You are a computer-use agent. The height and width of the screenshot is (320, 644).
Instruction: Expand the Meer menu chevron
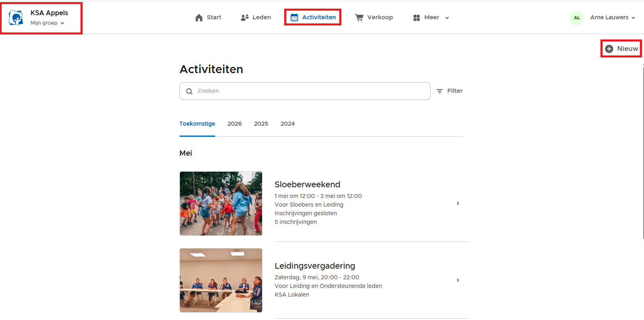(x=447, y=18)
